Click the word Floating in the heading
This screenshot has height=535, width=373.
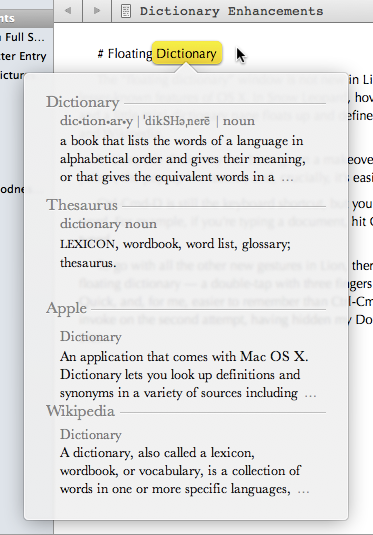point(130,54)
